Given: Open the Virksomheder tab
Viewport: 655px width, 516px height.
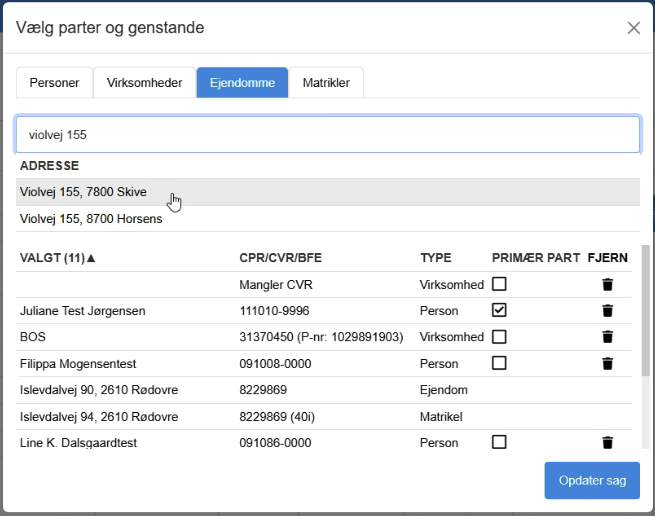Looking at the screenshot, I should pos(144,83).
